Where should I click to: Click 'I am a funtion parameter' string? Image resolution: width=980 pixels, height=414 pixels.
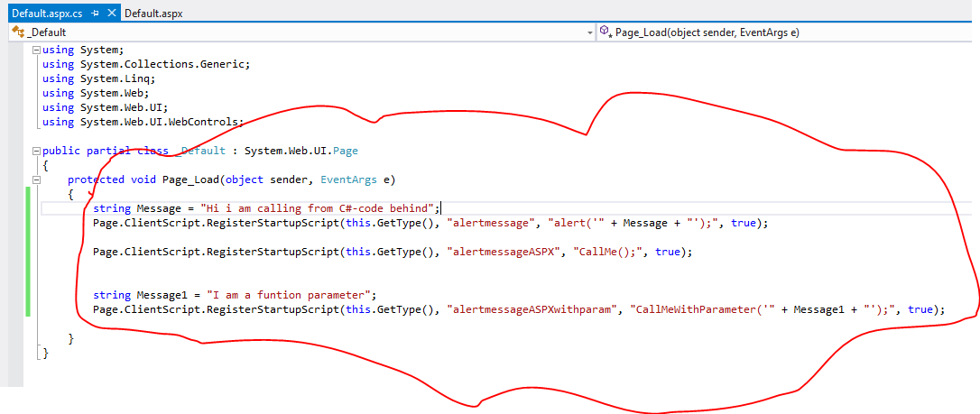(x=288, y=295)
